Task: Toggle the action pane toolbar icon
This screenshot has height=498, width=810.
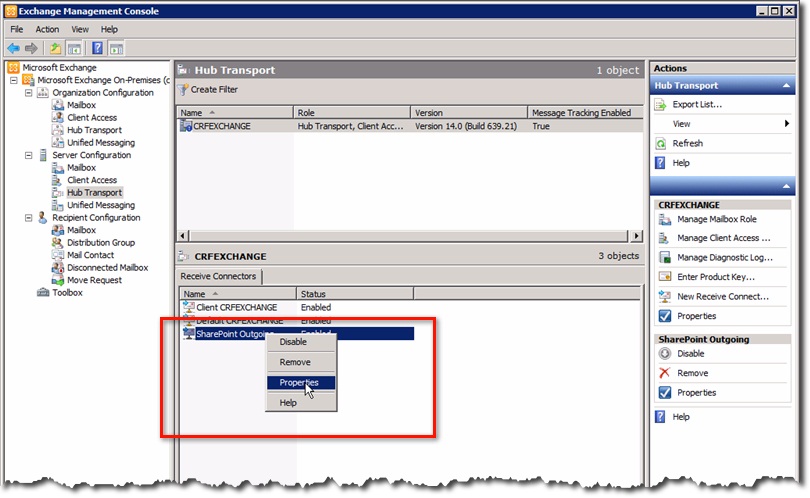Action: [x=116, y=49]
